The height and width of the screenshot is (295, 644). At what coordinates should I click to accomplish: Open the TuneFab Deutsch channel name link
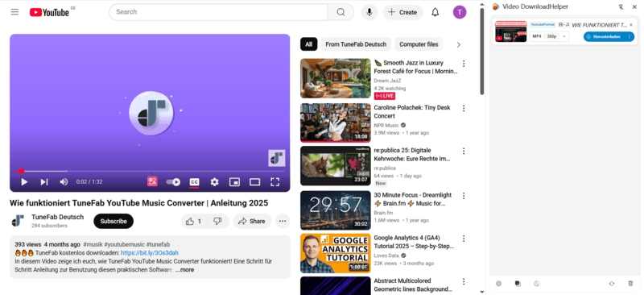coord(57,218)
